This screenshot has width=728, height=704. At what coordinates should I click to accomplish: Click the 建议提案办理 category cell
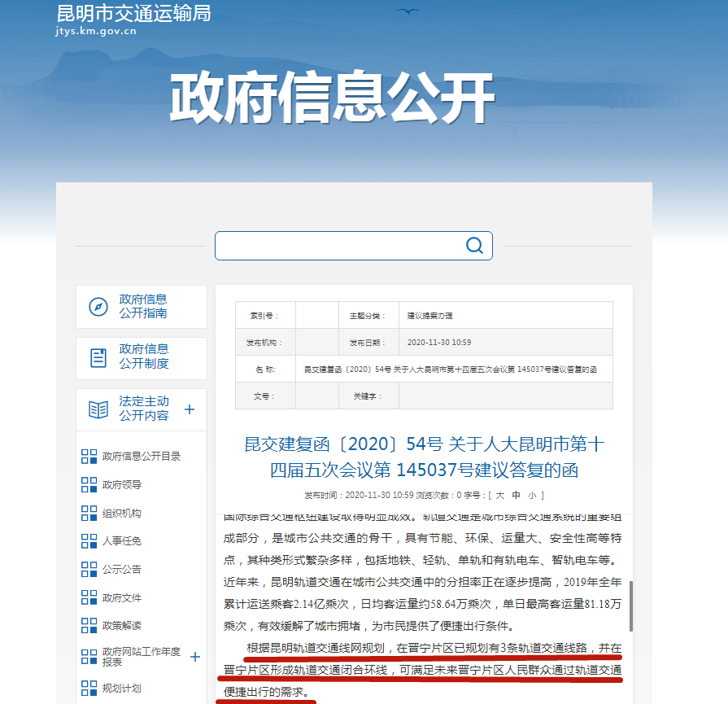point(506,316)
